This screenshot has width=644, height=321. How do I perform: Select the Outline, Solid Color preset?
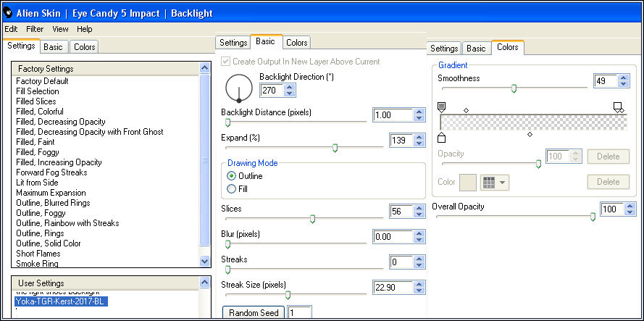(x=49, y=243)
